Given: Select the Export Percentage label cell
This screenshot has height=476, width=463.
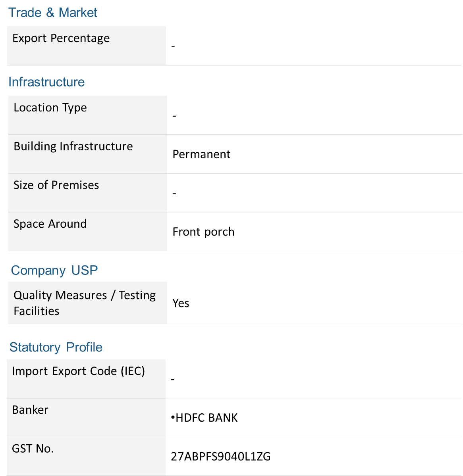Looking at the screenshot, I should coord(87,46).
